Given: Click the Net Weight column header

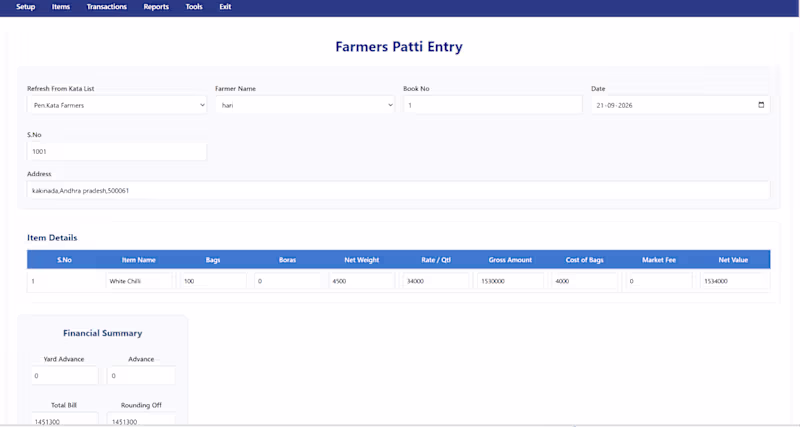Looking at the screenshot, I should click(362, 260).
